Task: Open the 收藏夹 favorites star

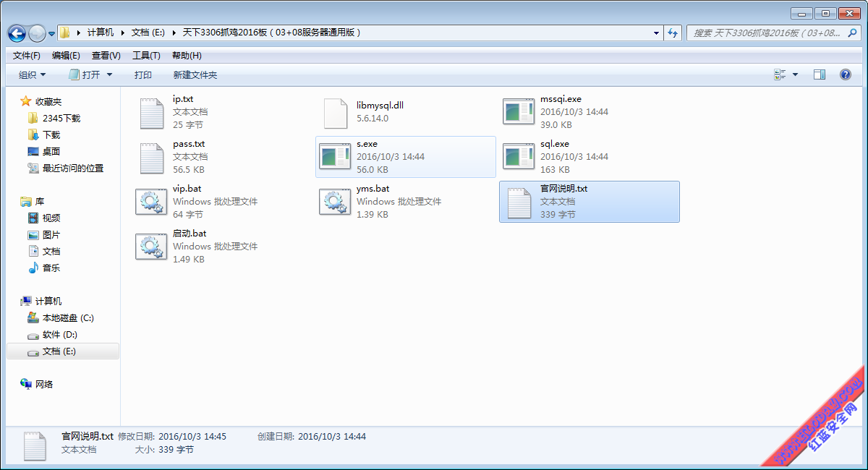Action: 26,101
